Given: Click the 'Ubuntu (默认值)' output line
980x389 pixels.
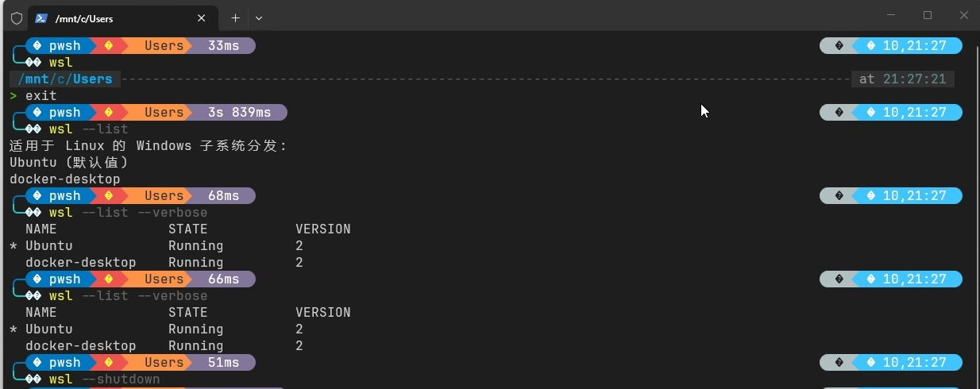Looking at the screenshot, I should [69, 163].
